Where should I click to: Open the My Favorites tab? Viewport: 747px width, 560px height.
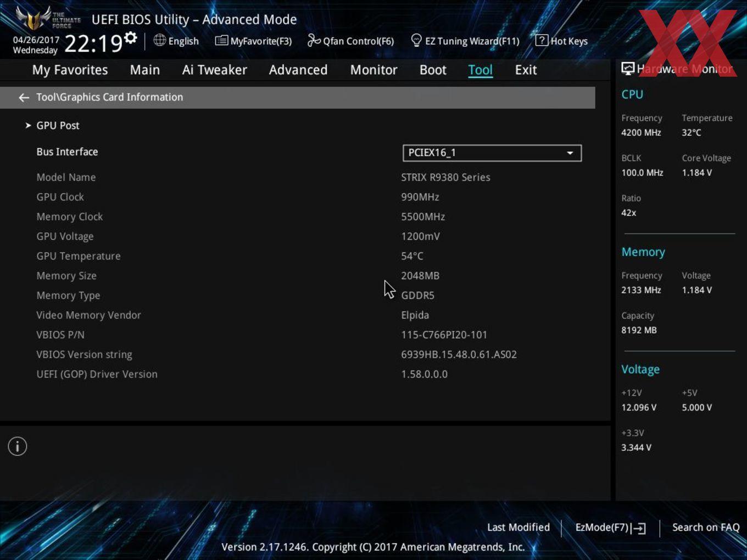click(x=70, y=70)
